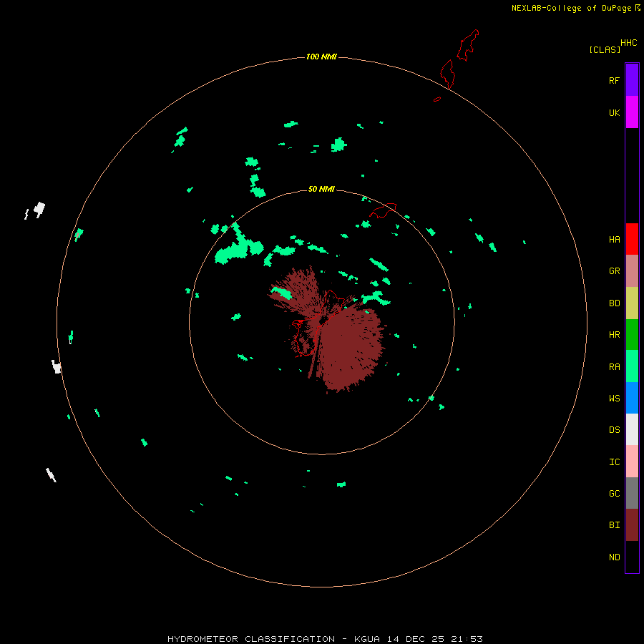Click the RF purple legend swatch
The width and height of the screenshot is (644, 644).
[632, 80]
